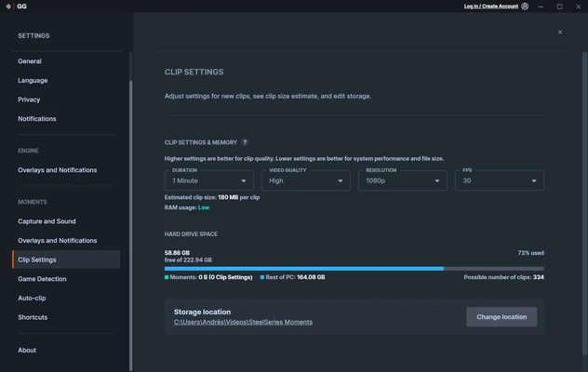The width and height of the screenshot is (588, 372).
Task: Click the 'Rest of PC: 164.08 GB' text
Action: [295, 277]
